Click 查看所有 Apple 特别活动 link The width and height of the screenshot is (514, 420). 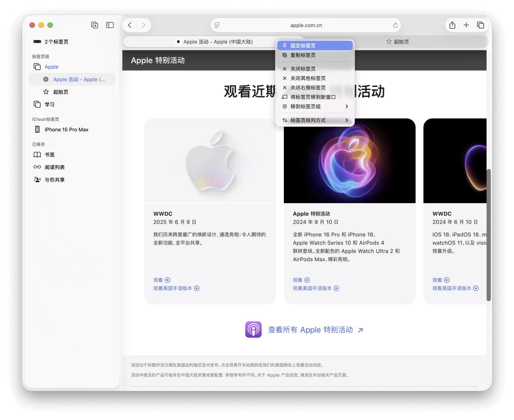310,330
